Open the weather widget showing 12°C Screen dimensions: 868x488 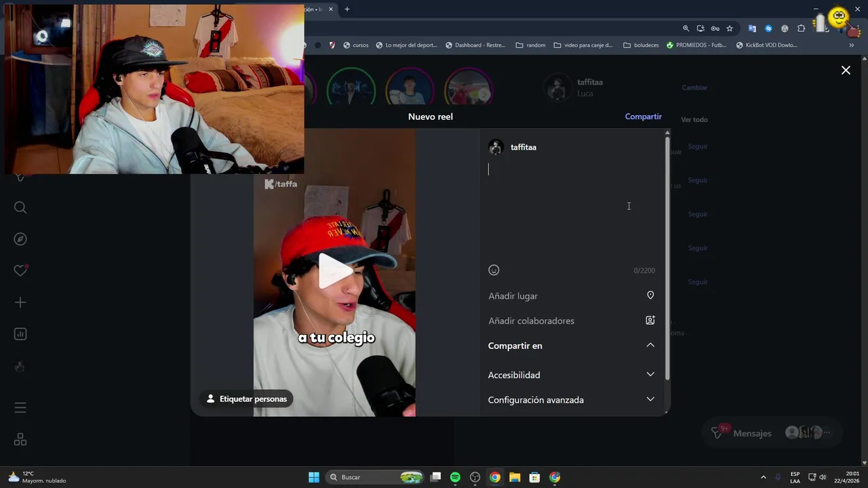(x=37, y=477)
